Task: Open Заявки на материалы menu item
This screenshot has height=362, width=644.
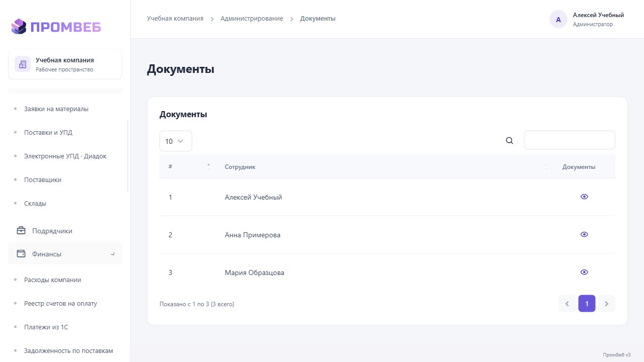Action: [x=56, y=109]
